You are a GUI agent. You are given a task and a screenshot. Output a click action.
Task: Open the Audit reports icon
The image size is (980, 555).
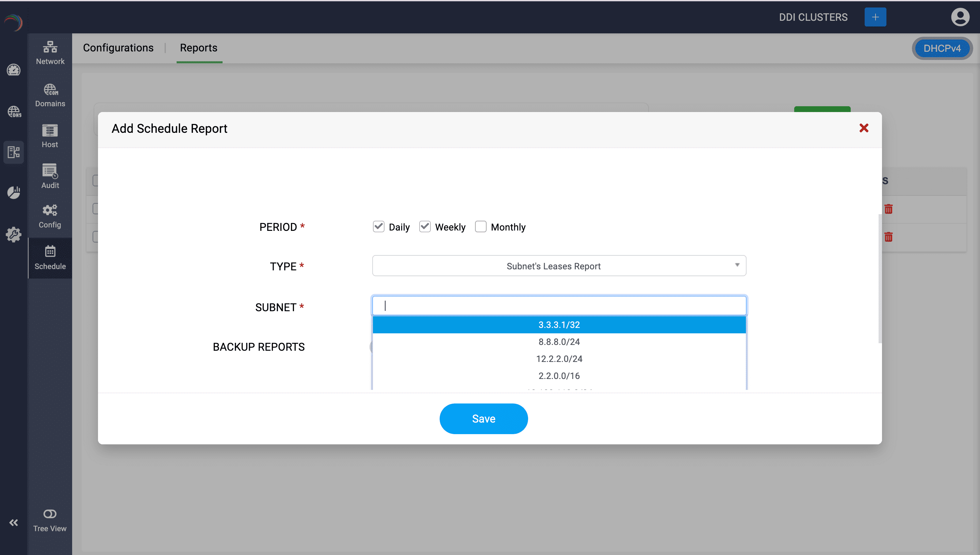click(x=50, y=176)
